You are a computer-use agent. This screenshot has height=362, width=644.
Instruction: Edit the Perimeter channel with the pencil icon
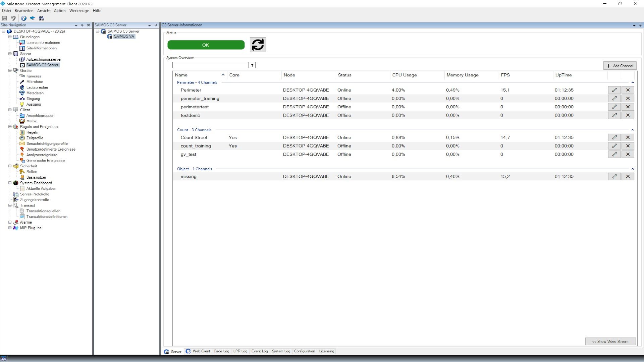[x=614, y=90]
